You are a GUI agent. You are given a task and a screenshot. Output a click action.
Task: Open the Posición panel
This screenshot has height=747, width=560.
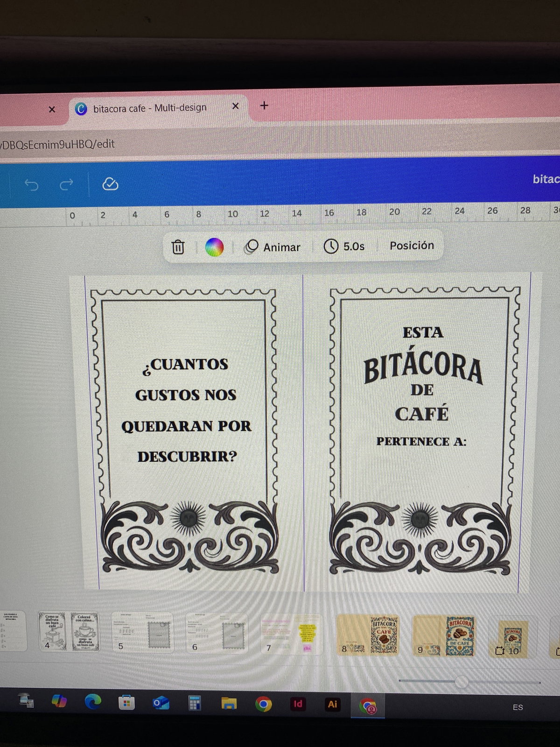[x=412, y=246]
